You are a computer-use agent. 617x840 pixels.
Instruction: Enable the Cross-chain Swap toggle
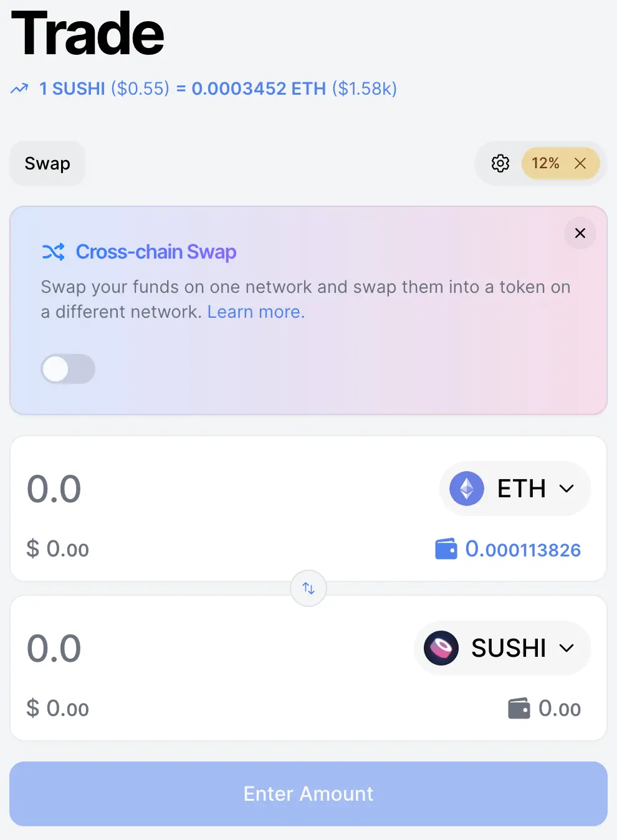[x=68, y=369]
